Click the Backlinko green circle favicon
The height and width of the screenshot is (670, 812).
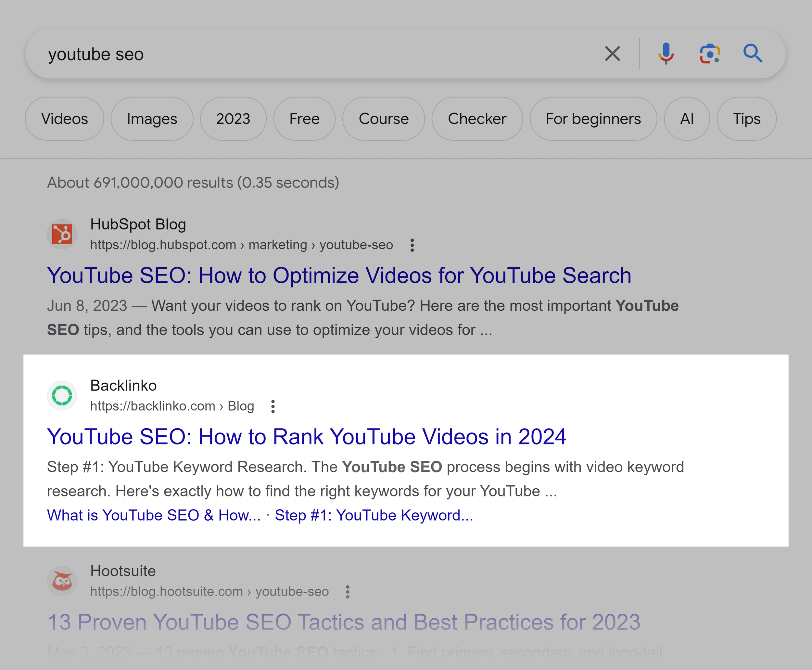(x=62, y=395)
